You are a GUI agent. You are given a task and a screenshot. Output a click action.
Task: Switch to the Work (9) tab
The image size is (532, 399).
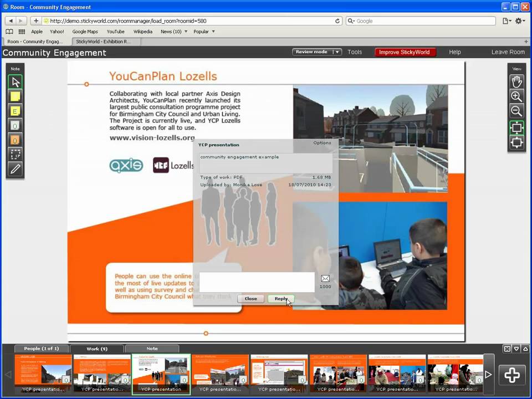tap(97, 349)
